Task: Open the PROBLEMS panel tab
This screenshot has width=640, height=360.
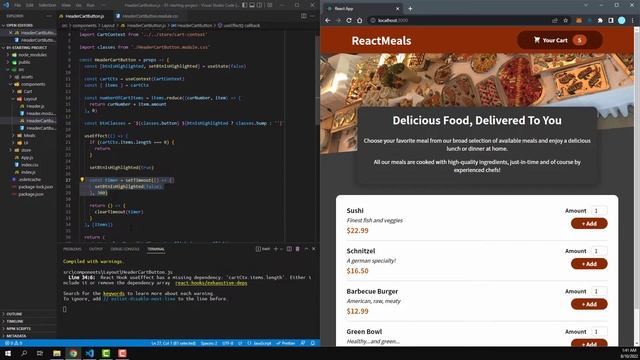Action: point(72,249)
